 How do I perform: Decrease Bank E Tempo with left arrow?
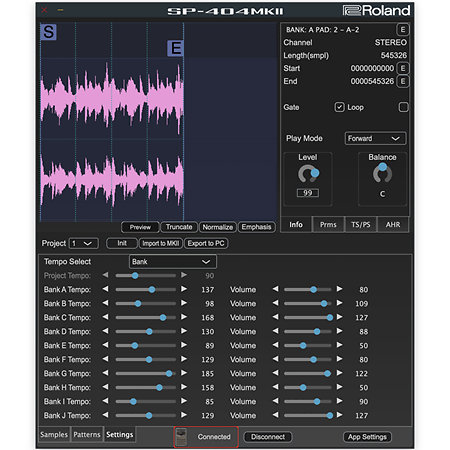[x=105, y=345]
